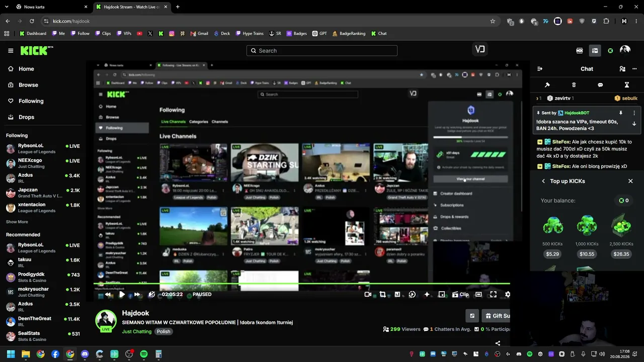Click the trash clear chat icon
Viewport: 644px width, 362px height.
(x=574, y=85)
